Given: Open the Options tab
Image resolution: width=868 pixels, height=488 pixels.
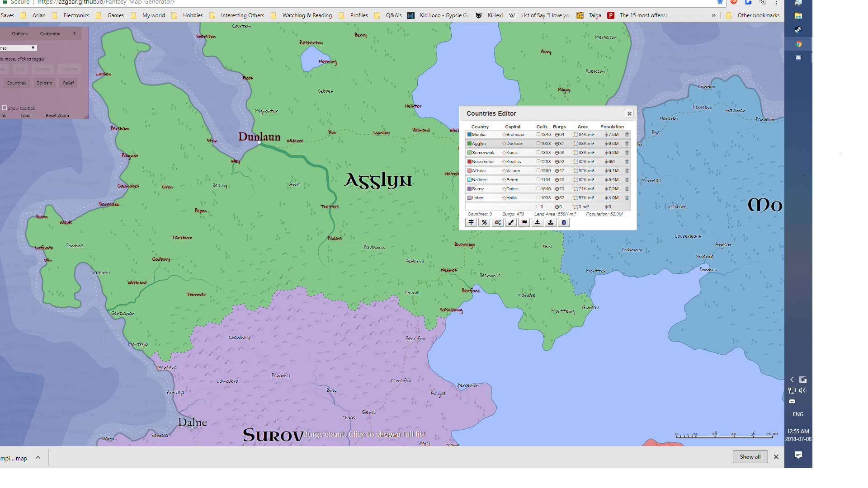Looking at the screenshot, I should pyautogui.click(x=19, y=33).
